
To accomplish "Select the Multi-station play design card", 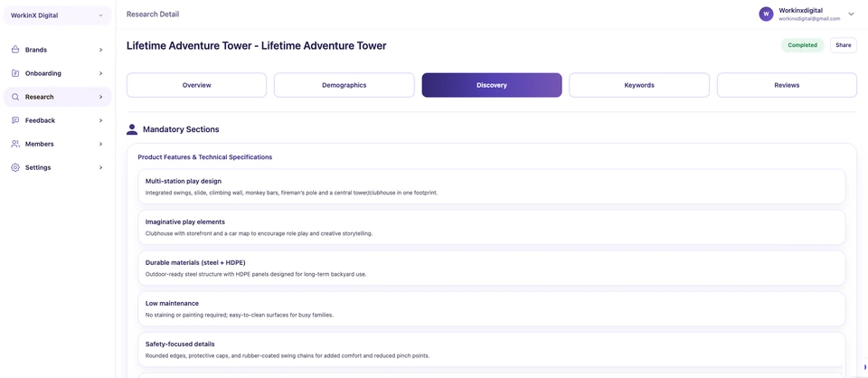I will 492,186.
